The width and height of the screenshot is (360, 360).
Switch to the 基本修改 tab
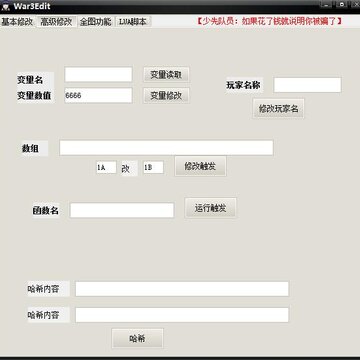coord(17,22)
